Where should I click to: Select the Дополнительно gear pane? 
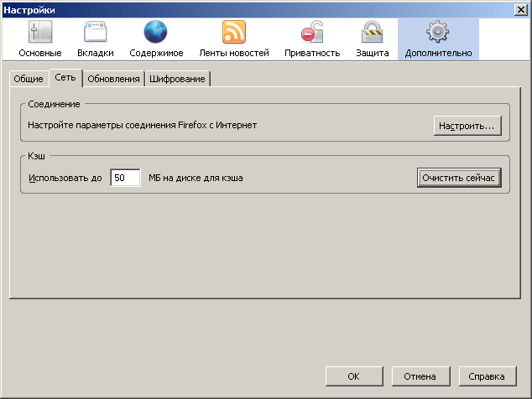(438, 39)
